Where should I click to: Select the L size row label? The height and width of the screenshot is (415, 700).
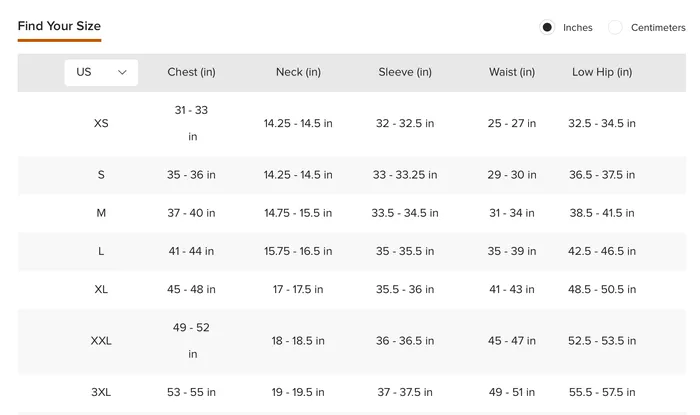coord(101,251)
